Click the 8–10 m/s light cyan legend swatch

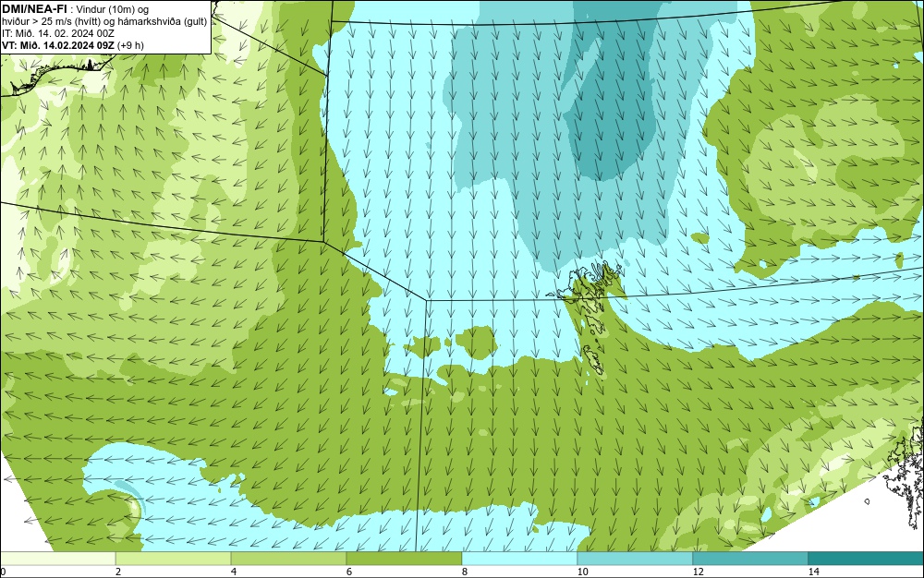pos(519,559)
